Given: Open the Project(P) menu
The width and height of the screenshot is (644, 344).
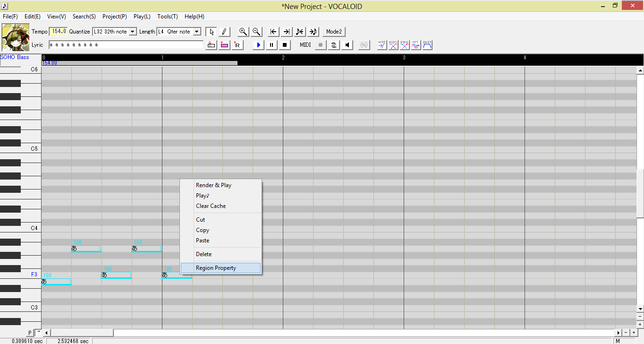Looking at the screenshot, I should 115,17.
